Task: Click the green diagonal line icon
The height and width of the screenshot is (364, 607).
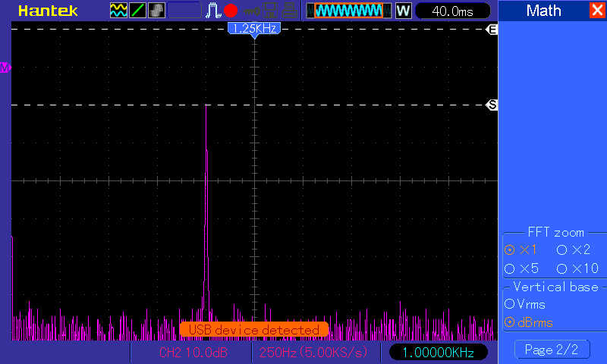Action: pyautogui.click(x=138, y=11)
